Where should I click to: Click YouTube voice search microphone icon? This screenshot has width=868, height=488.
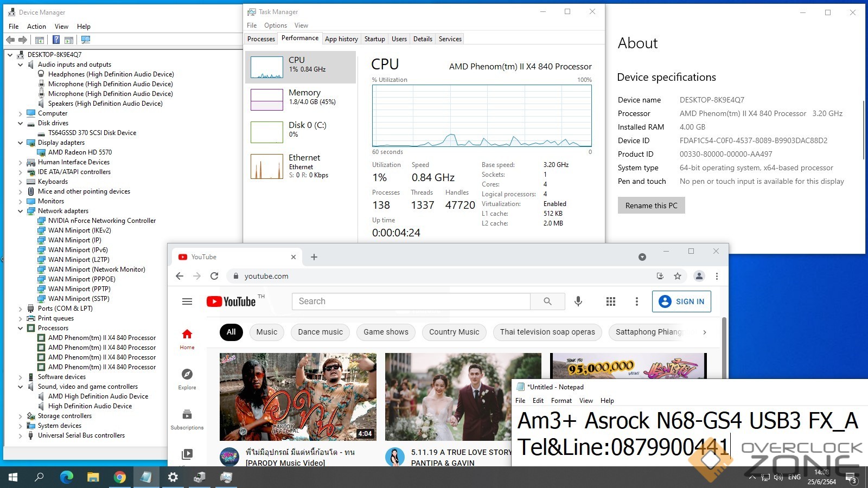(578, 301)
